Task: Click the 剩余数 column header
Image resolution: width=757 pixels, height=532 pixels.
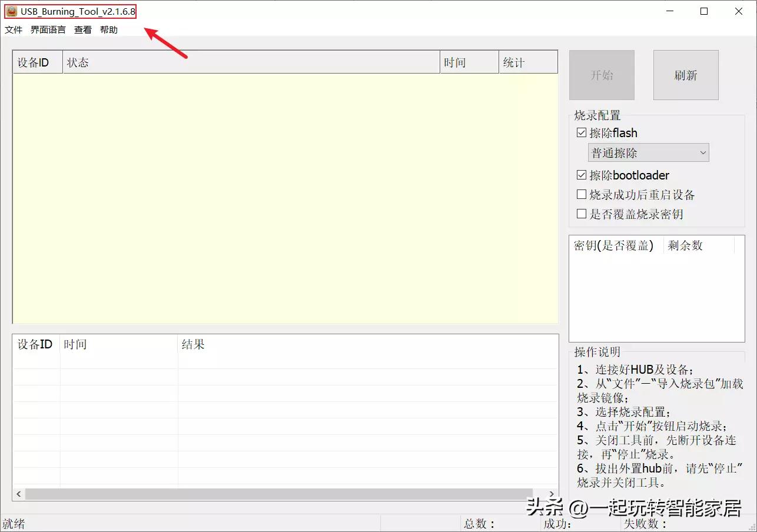Action: click(x=686, y=245)
